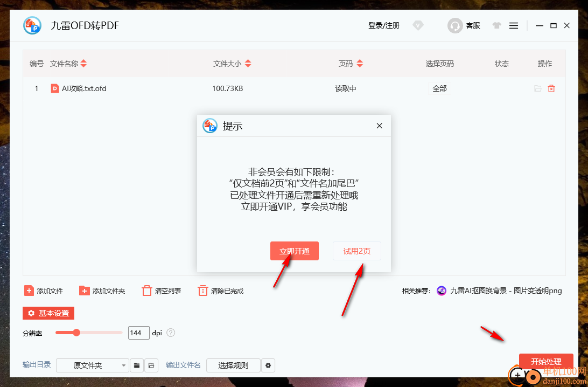Screen dimensions: 588x387
Task: Open the hamburger main menu
Action: (514, 25)
